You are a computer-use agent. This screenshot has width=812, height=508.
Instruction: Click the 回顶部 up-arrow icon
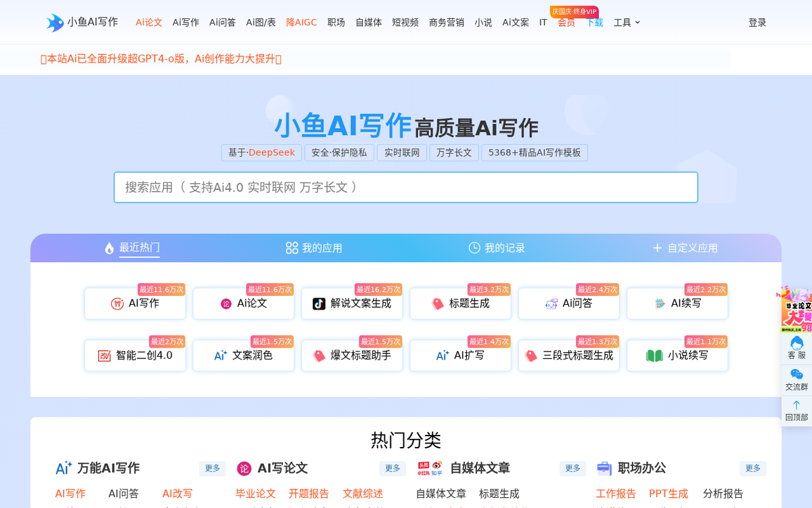[x=796, y=405]
